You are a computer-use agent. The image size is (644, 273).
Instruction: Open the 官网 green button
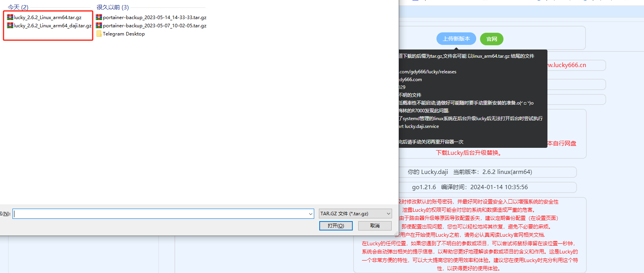[x=491, y=39]
